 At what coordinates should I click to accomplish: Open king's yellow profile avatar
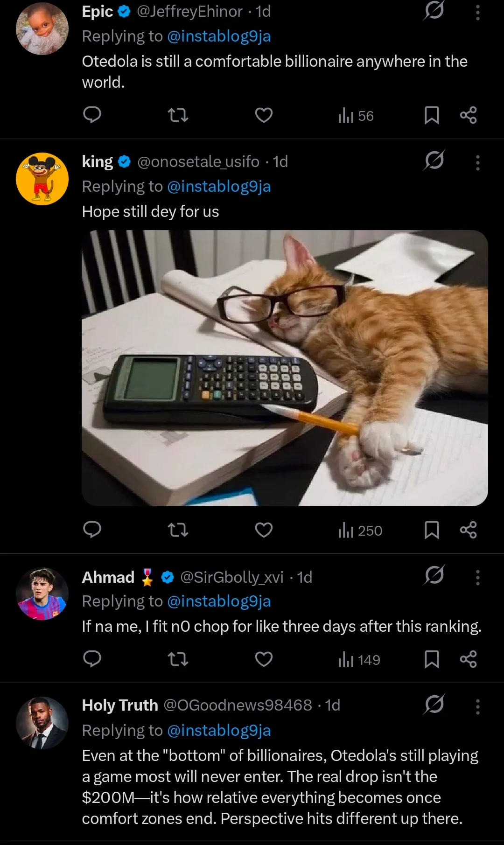coord(42,179)
